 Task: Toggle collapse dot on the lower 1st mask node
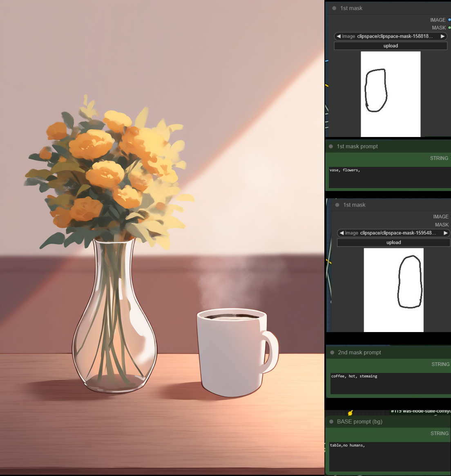pos(337,205)
